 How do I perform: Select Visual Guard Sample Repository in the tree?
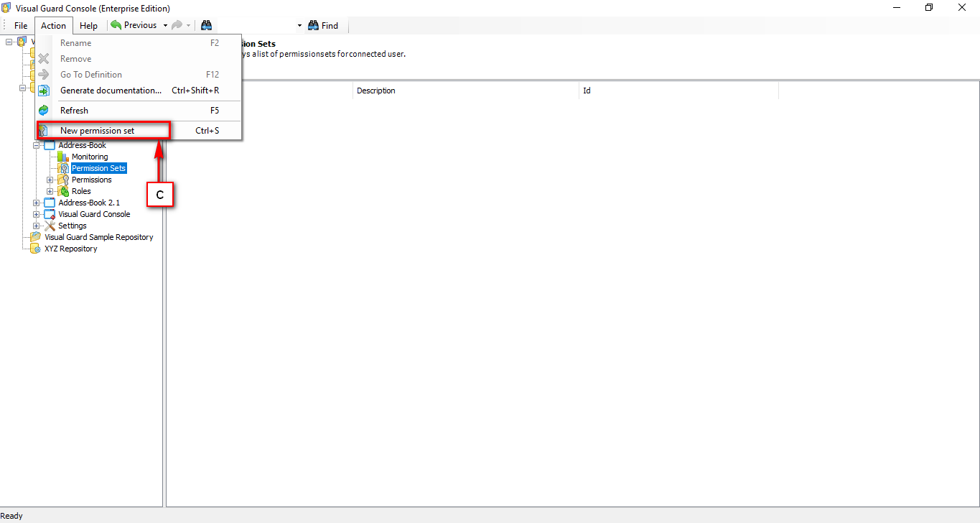pyautogui.click(x=98, y=236)
